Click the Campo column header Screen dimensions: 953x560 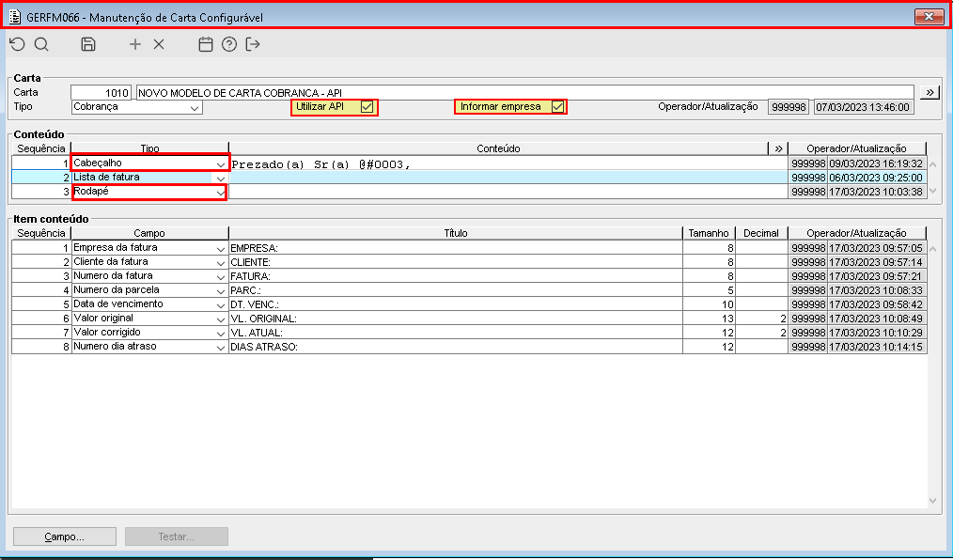coord(149,233)
